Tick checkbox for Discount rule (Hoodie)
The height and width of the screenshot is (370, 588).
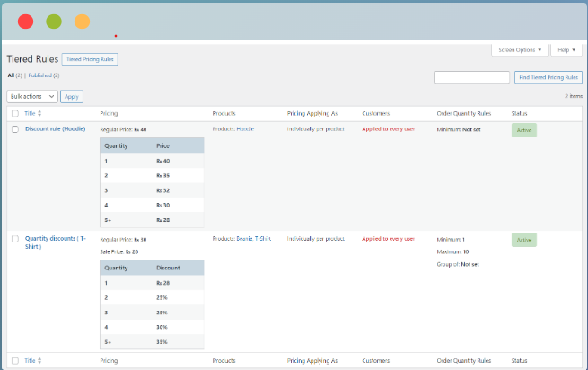(15, 129)
